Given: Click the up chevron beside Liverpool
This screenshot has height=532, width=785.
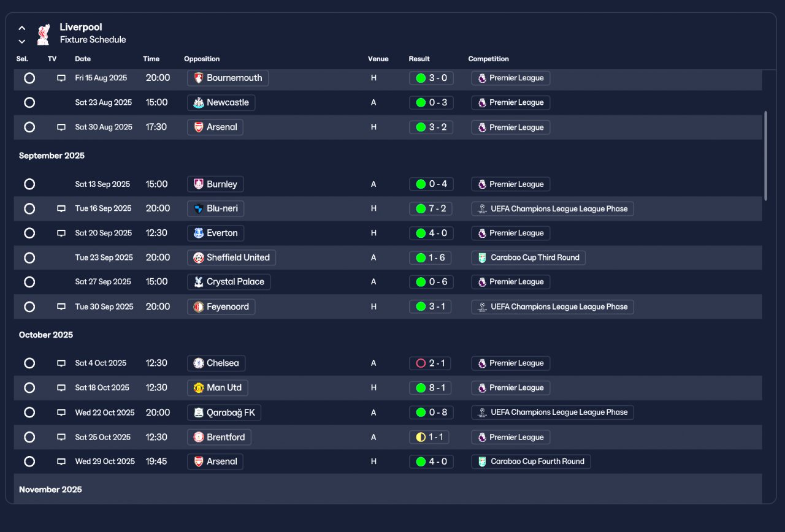Looking at the screenshot, I should point(22,28).
